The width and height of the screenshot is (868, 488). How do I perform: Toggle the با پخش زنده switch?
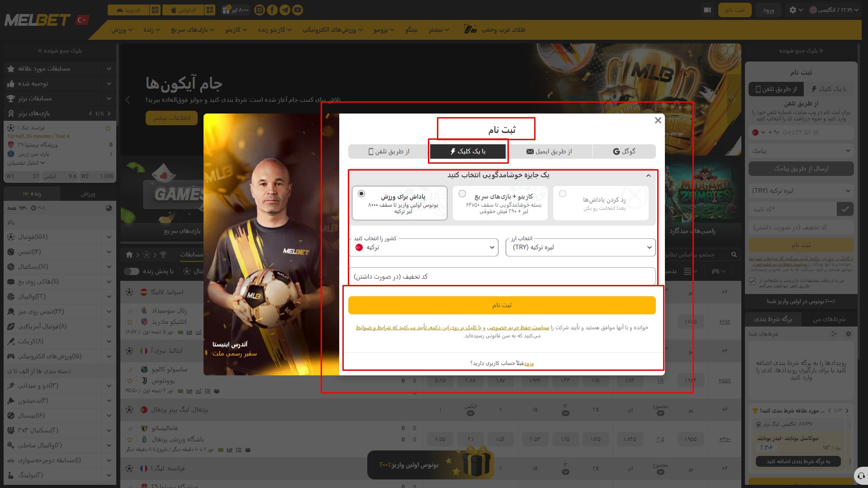[132, 271]
